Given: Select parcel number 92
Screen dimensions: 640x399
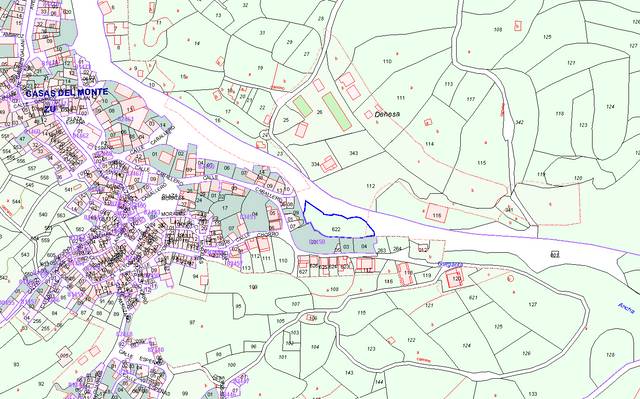Looking at the screenshot, I should coord(41,384).
